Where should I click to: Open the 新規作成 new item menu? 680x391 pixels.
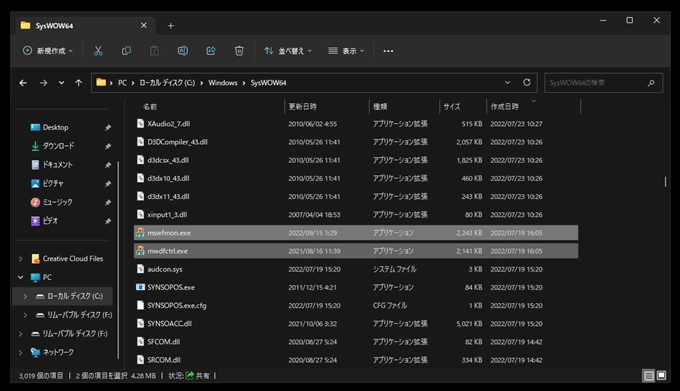pyautogui.click(x=48, y=51)
